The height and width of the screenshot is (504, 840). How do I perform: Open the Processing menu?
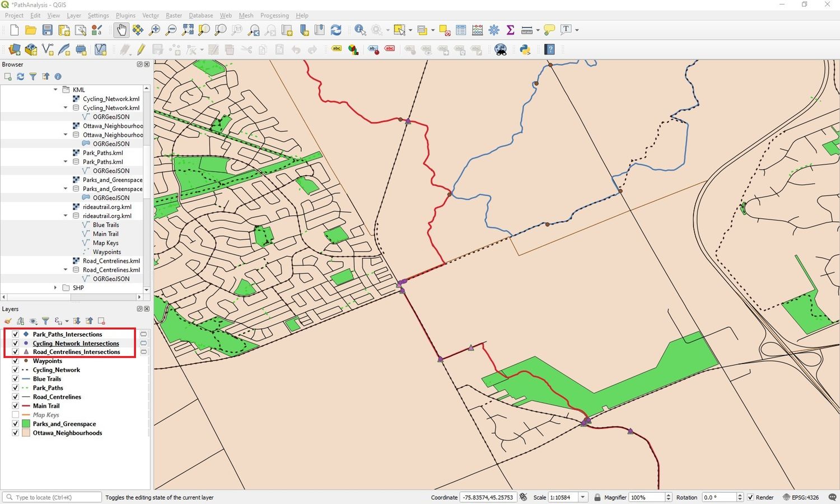point(274,15)
